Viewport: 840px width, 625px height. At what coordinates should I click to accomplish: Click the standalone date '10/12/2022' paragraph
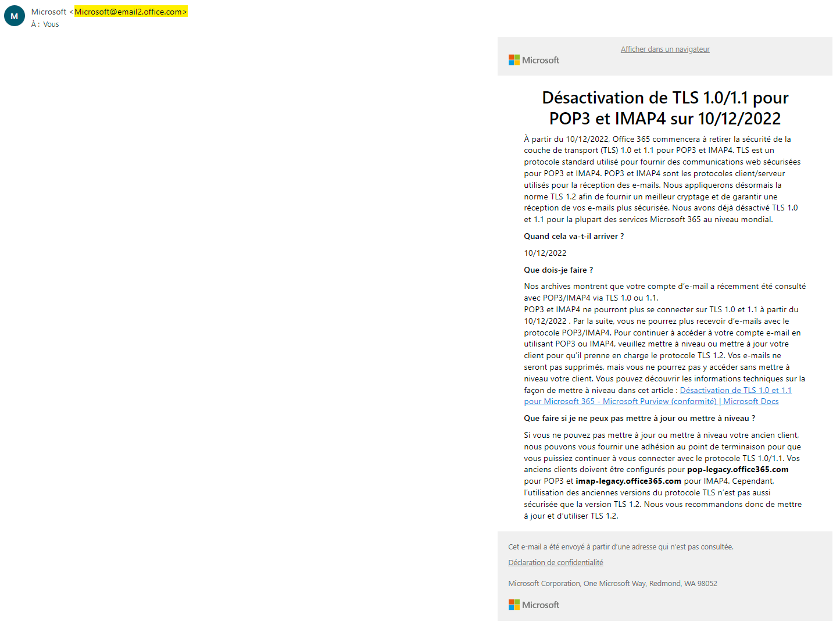[545, 253]
